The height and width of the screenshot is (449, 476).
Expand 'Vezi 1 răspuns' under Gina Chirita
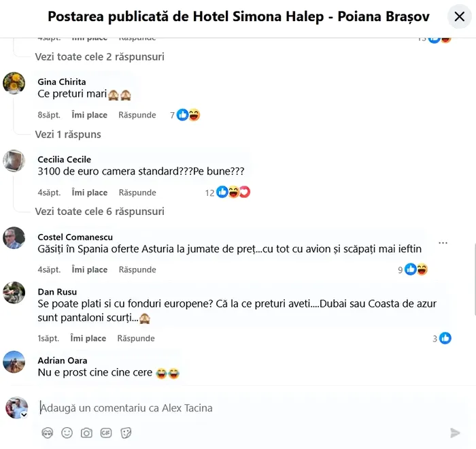click(68, 134)
